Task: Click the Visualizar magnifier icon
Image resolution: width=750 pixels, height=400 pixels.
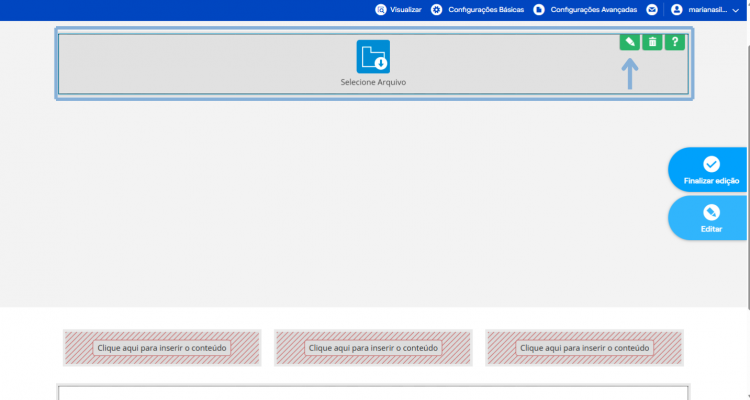Action: [380, 10]
